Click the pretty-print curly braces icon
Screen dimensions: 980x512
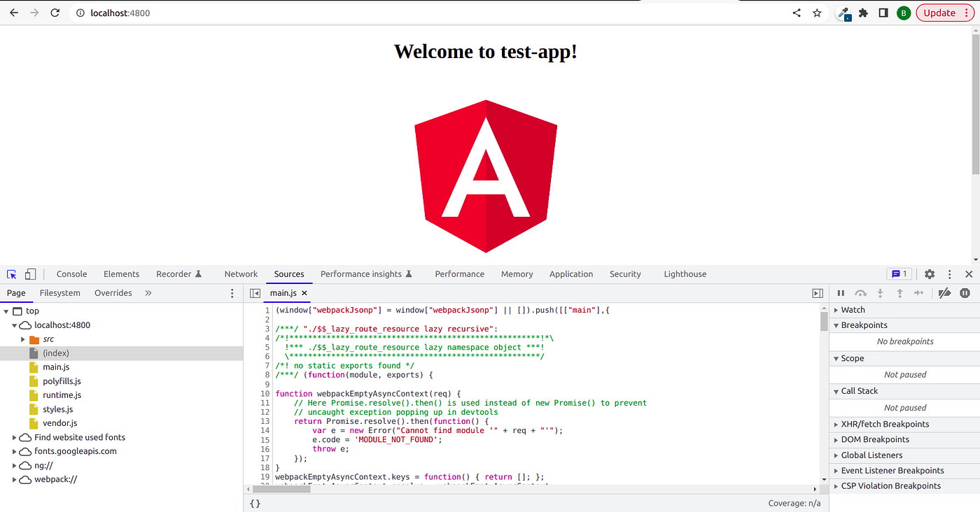(x=255, y=503)
